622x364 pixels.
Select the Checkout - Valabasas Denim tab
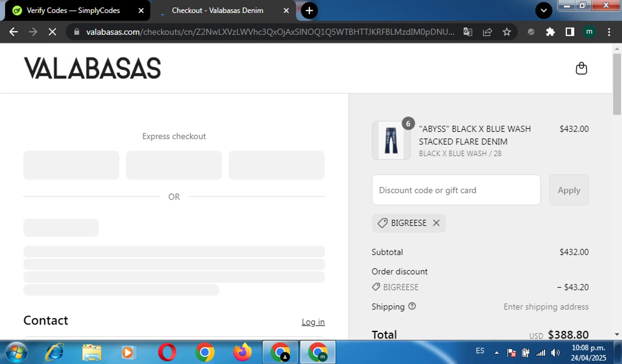(224, 11)
